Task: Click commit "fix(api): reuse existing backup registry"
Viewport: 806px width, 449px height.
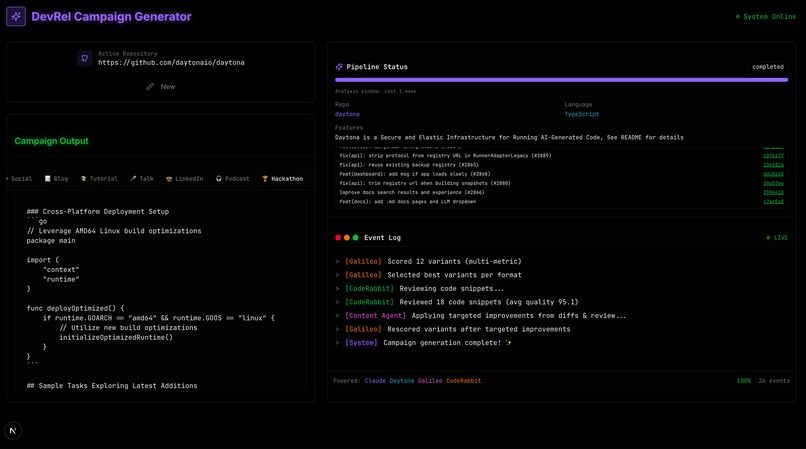Action: 409,165
